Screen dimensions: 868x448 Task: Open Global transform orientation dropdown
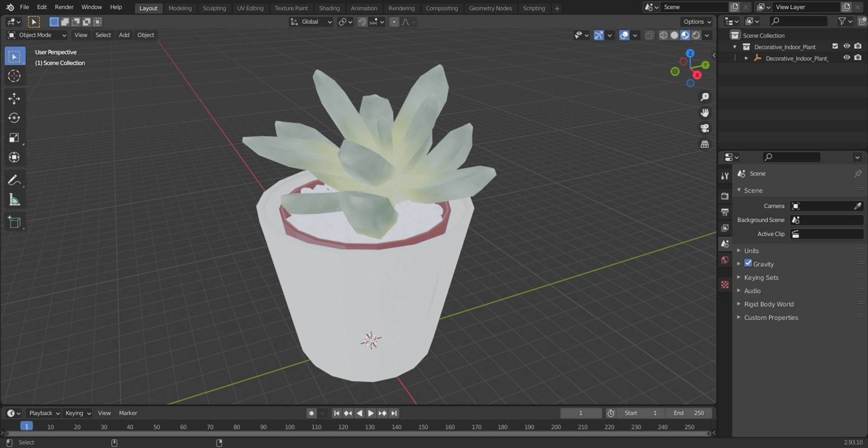tap(311, 22)
